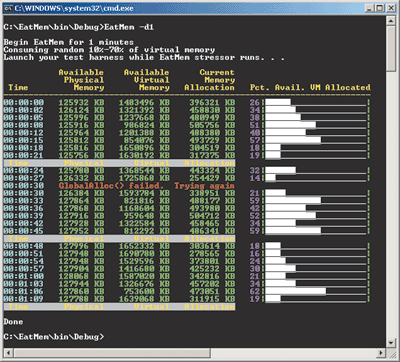Click physical memory value 127904 KB
Viewport: 400px width, 362px height.
(81, 269)
